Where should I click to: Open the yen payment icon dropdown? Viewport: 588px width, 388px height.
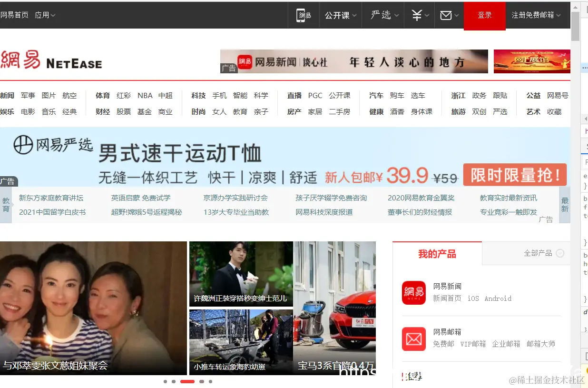pyautogui.click(x=420, y=15)
